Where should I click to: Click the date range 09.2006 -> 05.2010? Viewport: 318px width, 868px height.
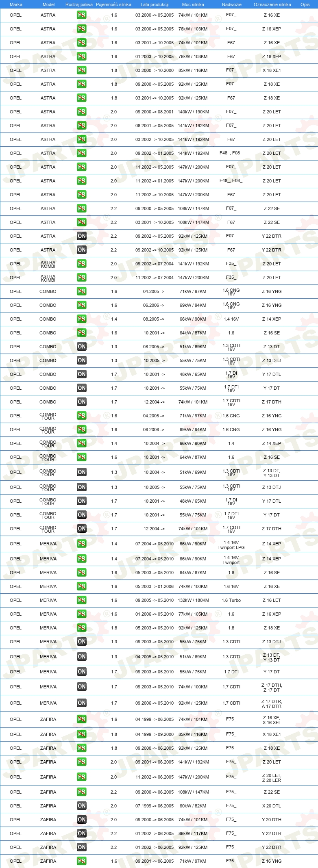point(155,703)
